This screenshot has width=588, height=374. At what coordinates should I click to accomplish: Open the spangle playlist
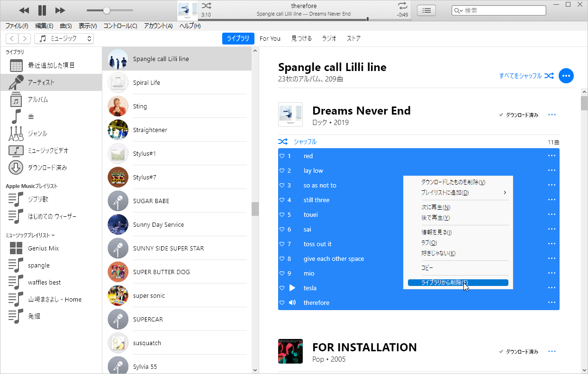point(51,265)
